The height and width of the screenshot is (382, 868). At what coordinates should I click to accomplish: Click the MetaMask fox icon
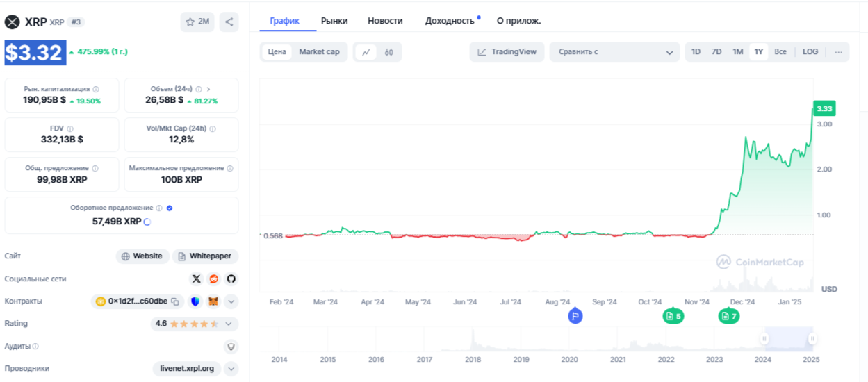[x=214, y=301]
